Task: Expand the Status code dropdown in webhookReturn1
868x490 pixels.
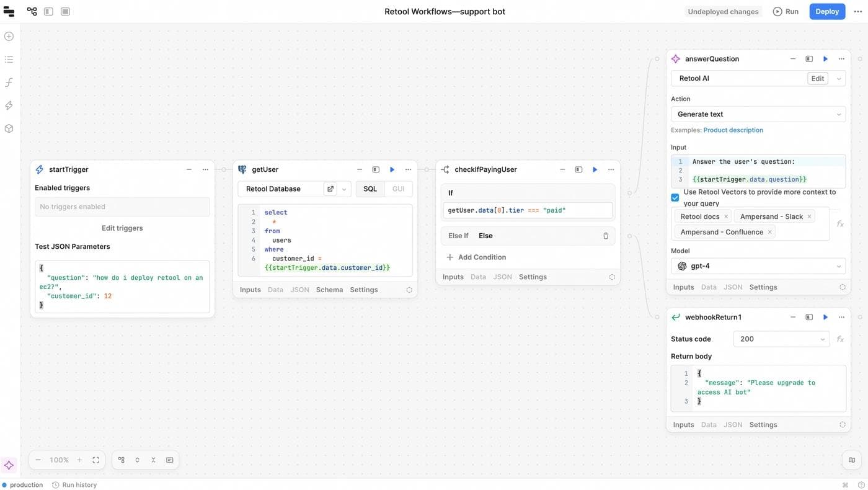Action: click(781, 339)
